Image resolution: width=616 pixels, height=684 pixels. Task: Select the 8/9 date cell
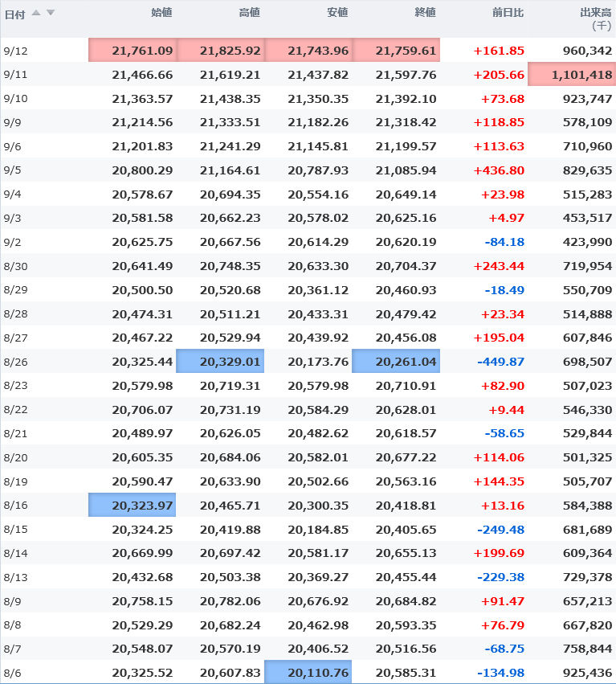click(12, 601)
